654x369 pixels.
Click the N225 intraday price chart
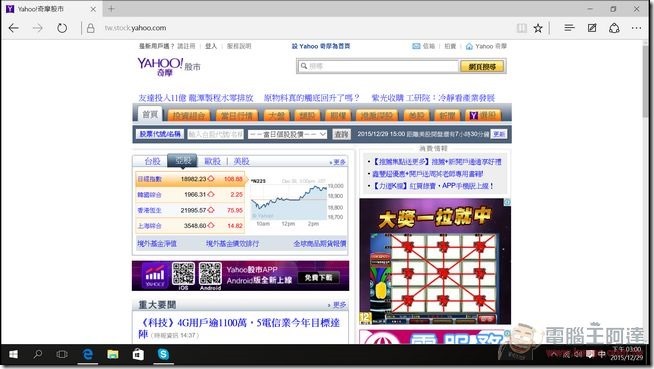point(297,203)
